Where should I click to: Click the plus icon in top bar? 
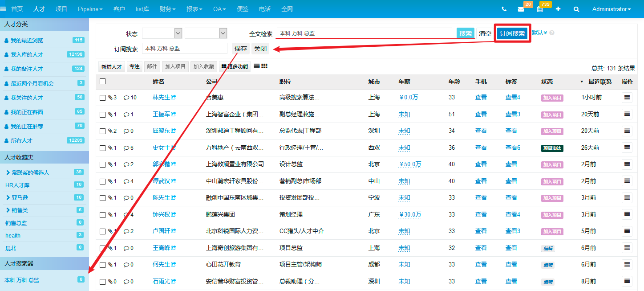tap(558, 9)
